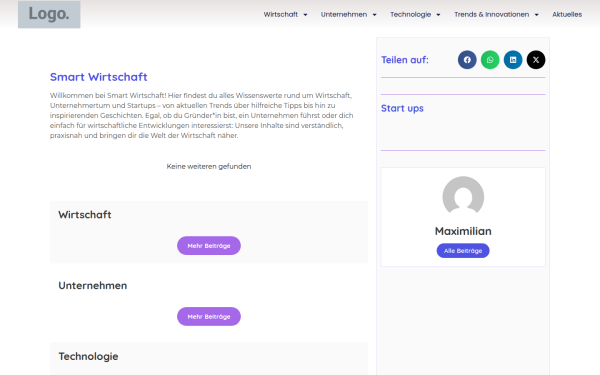Click the Start ups sidebar heading

click(402, 108)
